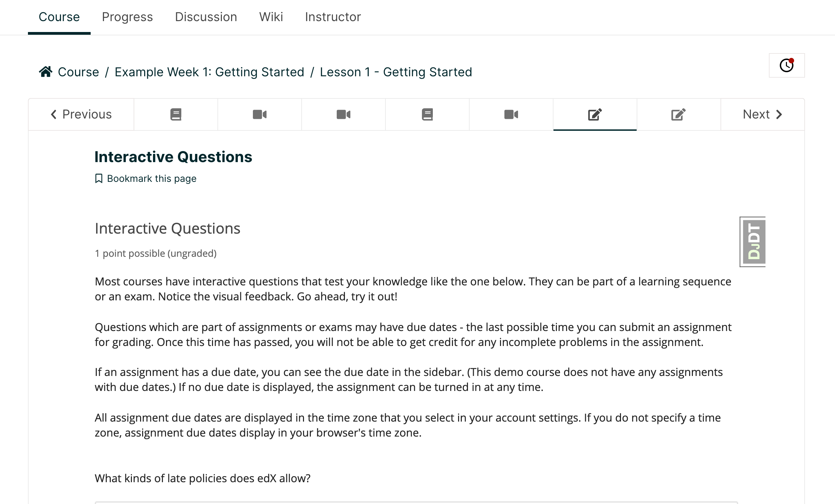The image size is (835, 504).
Task: Open the third video unit icon
Action: [511, 114]
